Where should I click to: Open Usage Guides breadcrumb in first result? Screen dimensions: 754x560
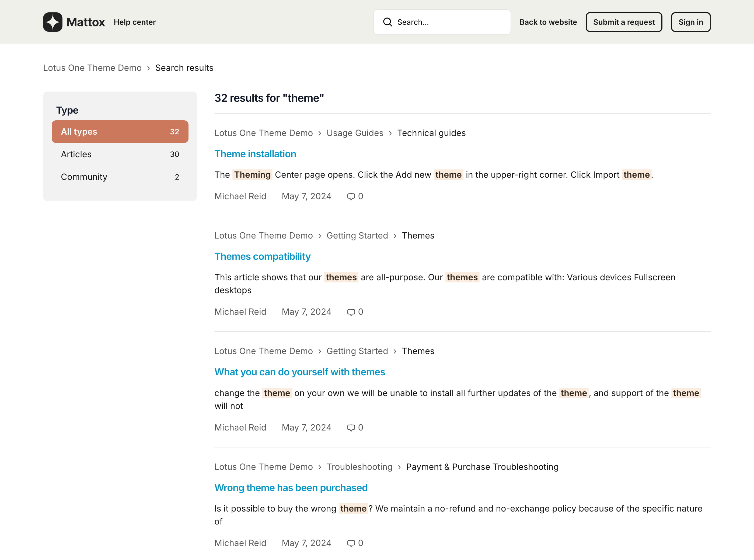tap(355, 133)
